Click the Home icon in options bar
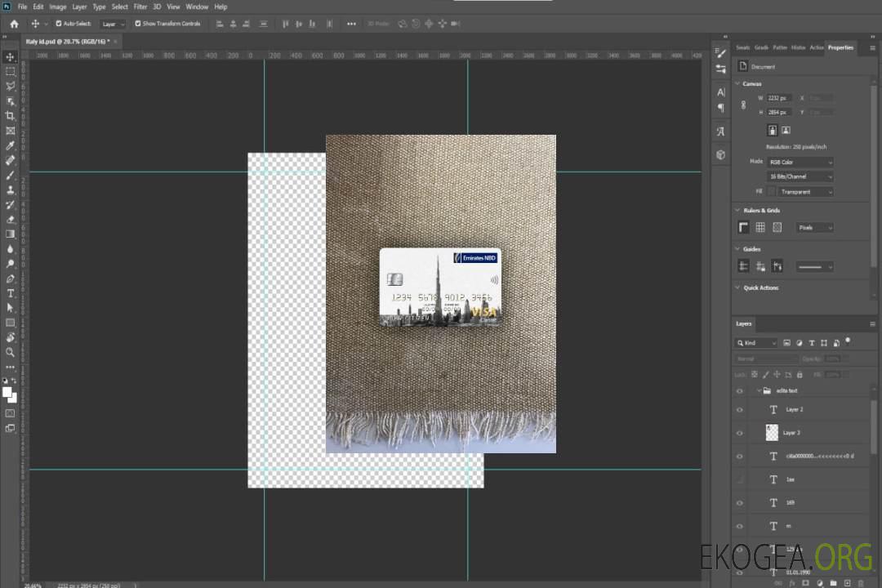This screenshot has width=882, height=588. 14,24
